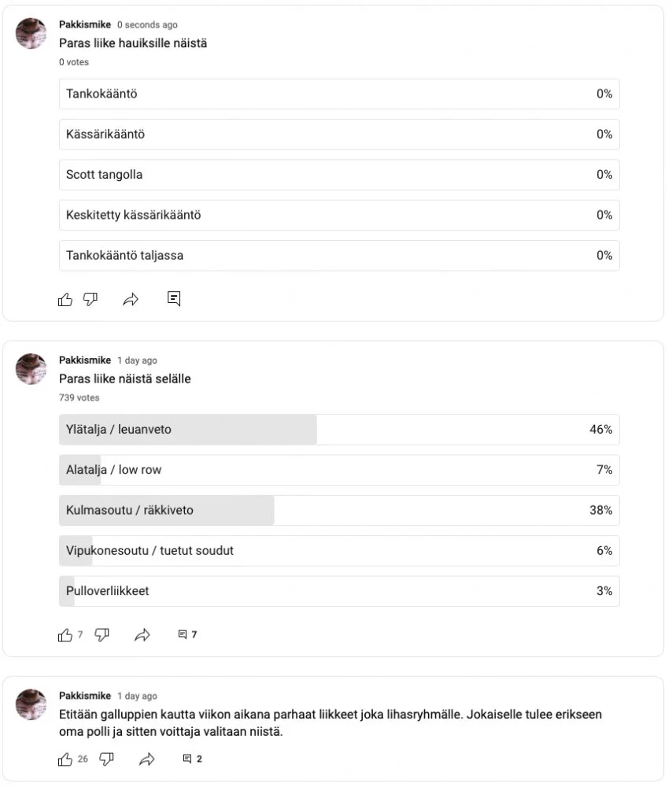Like the text post about gallups

(65, 759)
